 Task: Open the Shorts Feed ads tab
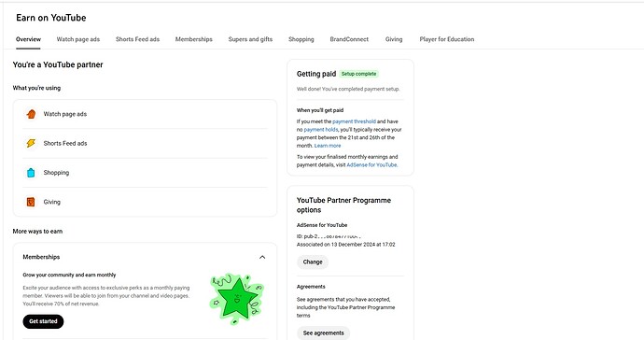coord(137,39)
